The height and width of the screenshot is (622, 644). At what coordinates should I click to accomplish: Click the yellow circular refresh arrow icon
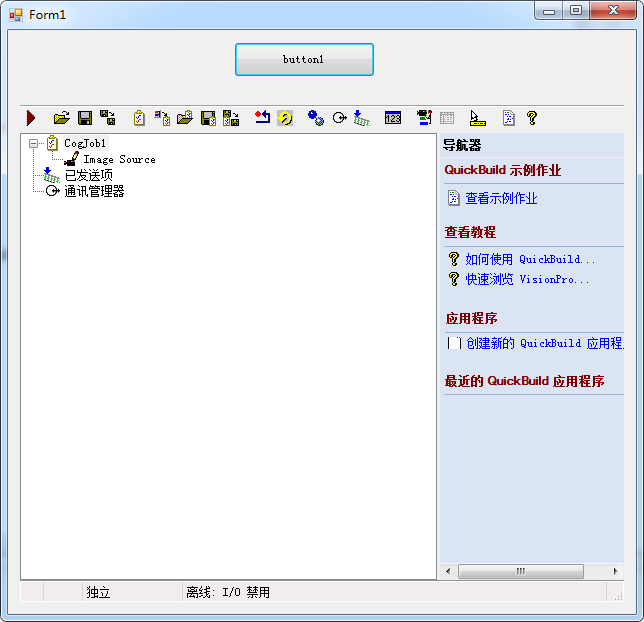pos(285,118)
